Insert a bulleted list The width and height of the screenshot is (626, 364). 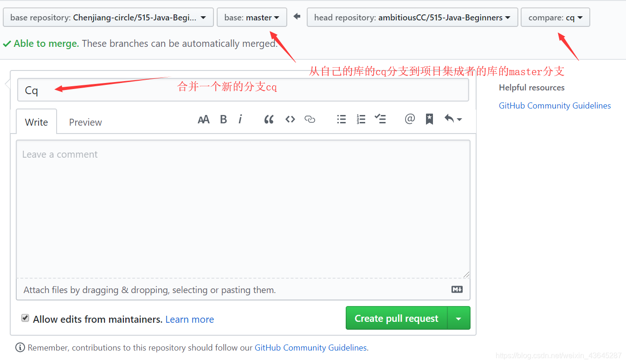[342, 119]
